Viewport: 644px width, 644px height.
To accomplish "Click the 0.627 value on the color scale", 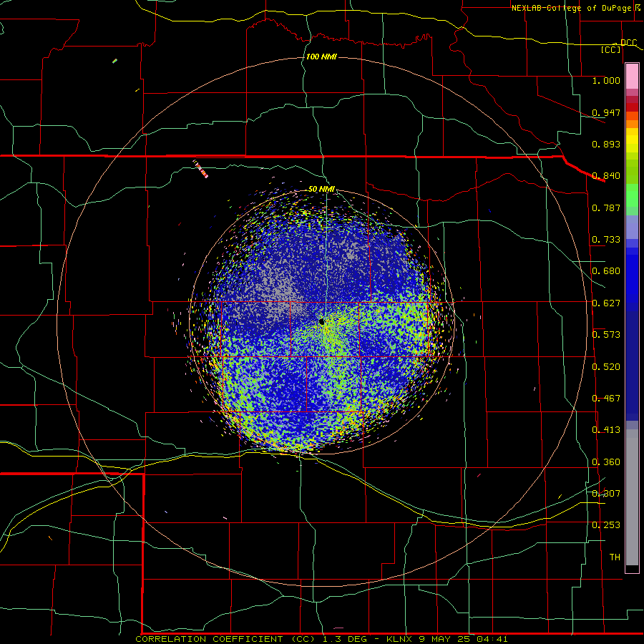I will point(606,303).
